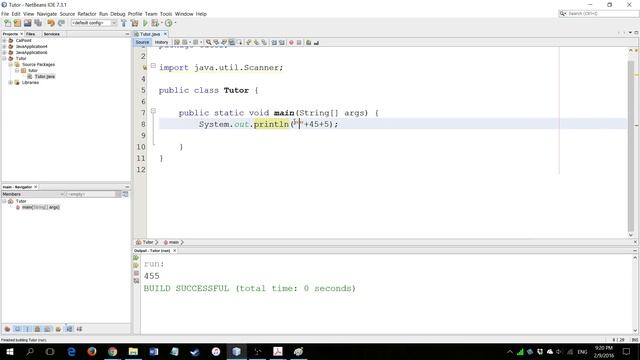Toggle Highlight Search in editor toolbar
Image resolution: width=640 pixels, height=360 pixels.
pos(232,42)
